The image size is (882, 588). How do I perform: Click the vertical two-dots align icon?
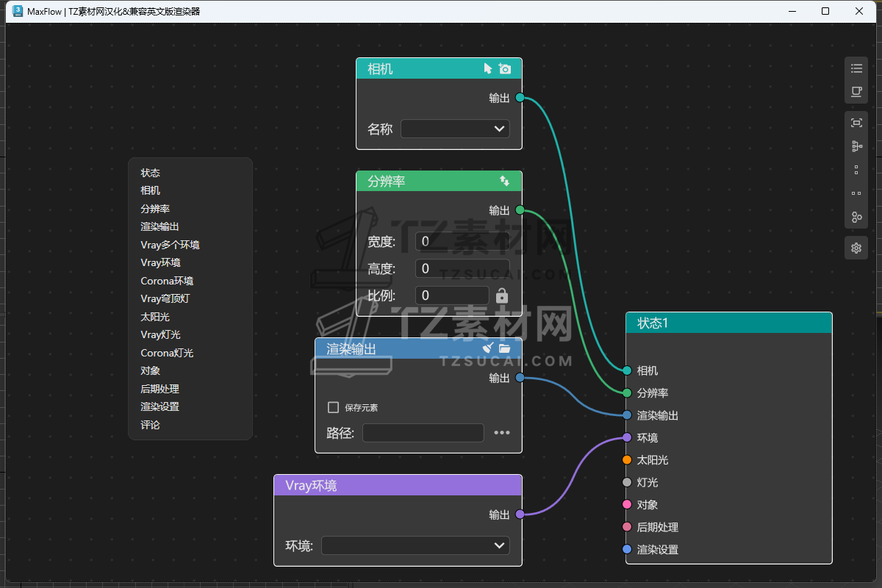click(x=856, y=170)
